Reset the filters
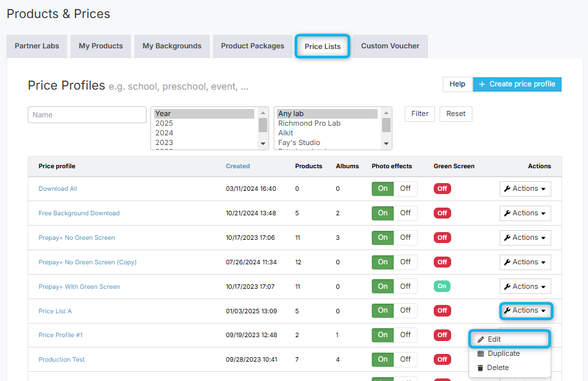This screenshot has width=588, height=381. click(x=456, y=114)
